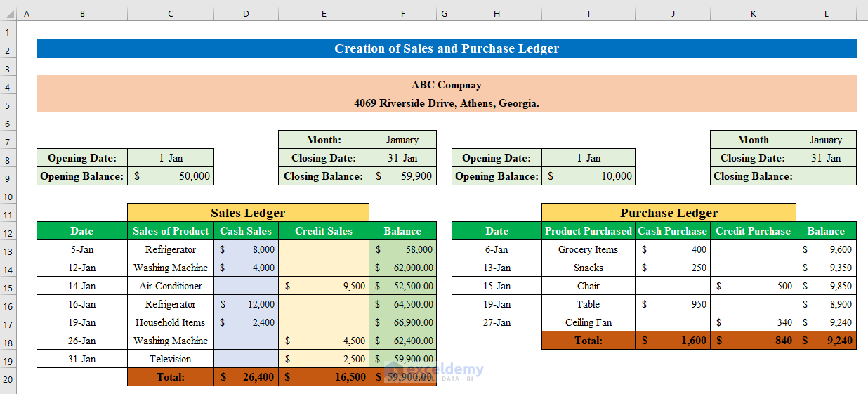868x394 pixels.
Task: Select the credit sales value 9,500
Action: click(324, 286)
